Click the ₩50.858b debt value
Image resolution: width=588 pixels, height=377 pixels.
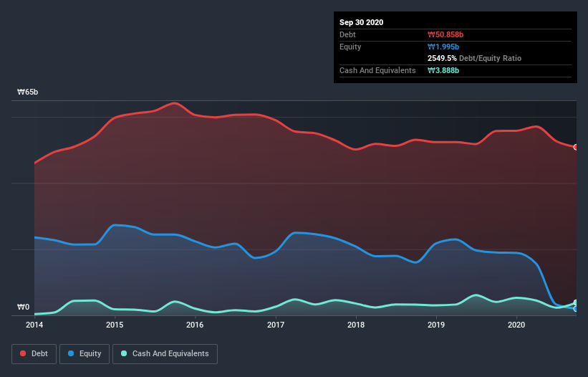(445, 34)
